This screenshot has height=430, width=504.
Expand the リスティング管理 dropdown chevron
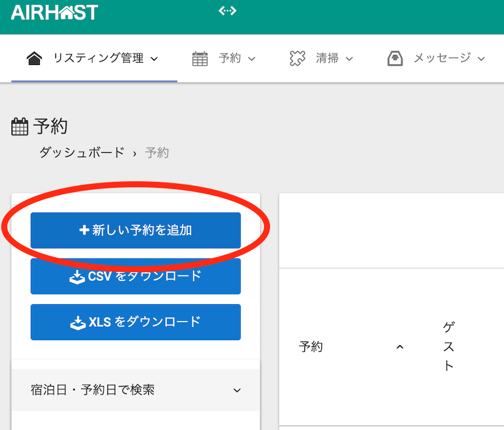[154, 59]
